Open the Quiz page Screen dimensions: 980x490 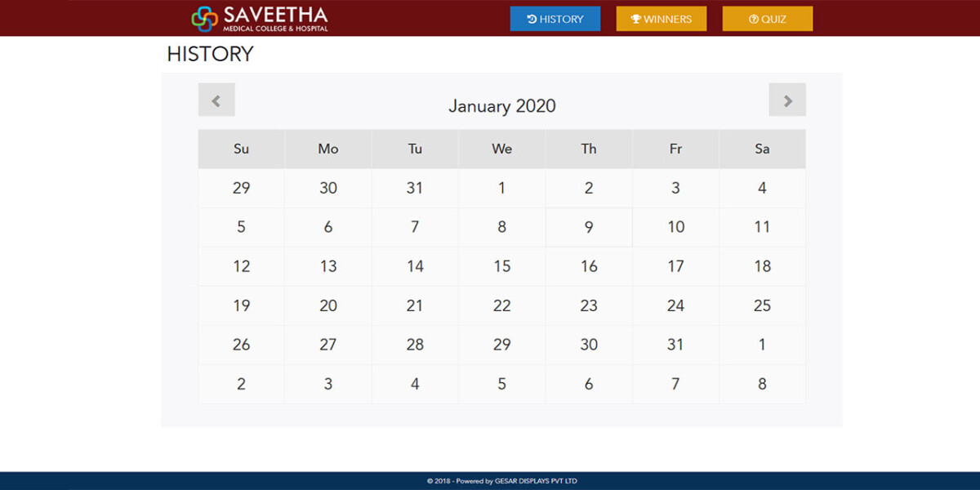click(768, 19)
